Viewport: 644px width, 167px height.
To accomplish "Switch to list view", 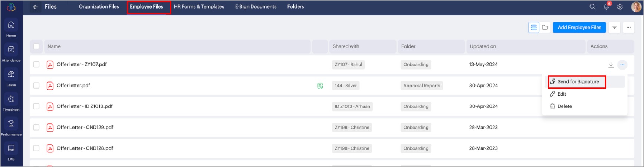I will point(533,27).
